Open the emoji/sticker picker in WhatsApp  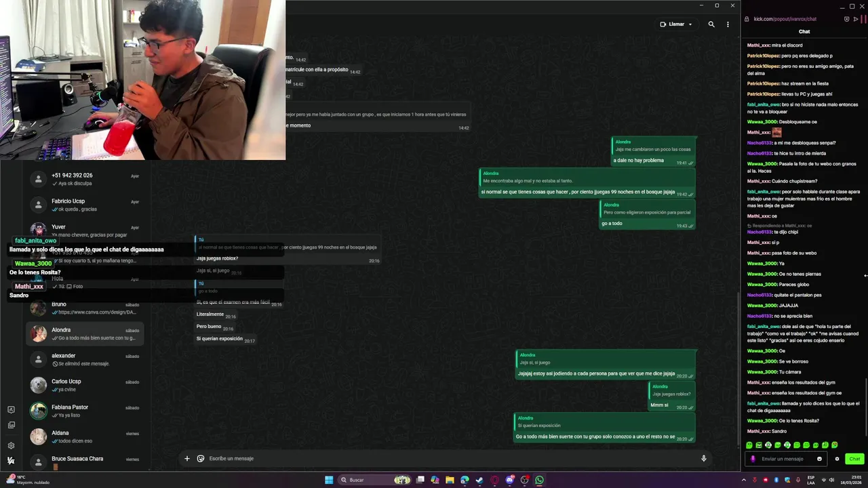(x=201, y=459)
